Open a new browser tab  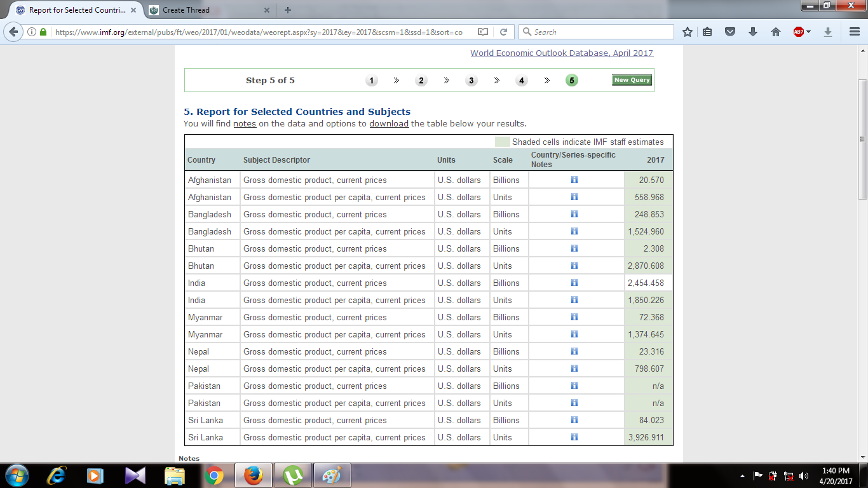point(288,10)
